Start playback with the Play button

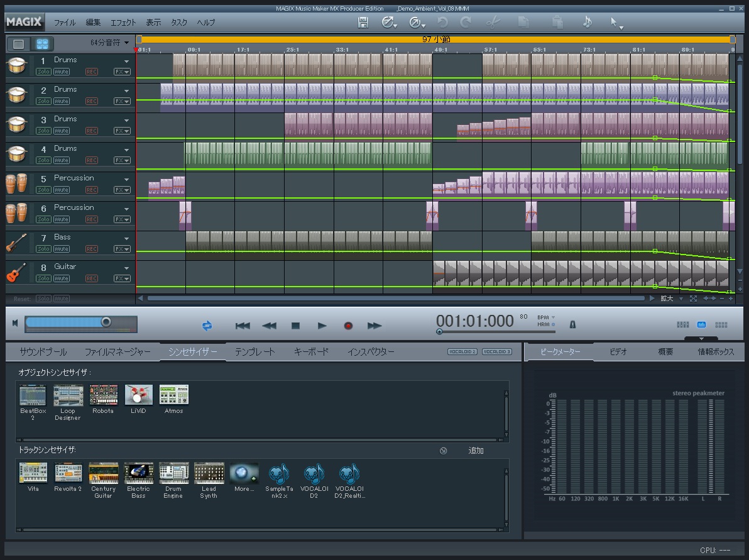322,326
